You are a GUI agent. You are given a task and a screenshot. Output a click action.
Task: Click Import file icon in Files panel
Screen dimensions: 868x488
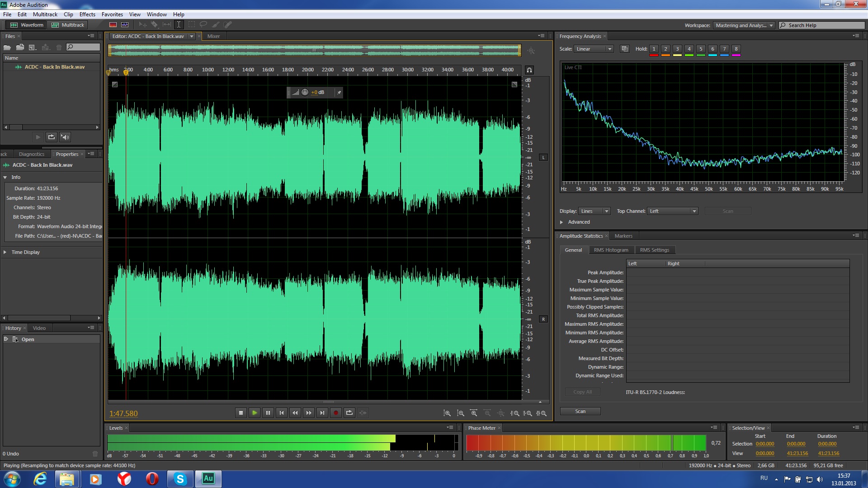pos(20,47)
